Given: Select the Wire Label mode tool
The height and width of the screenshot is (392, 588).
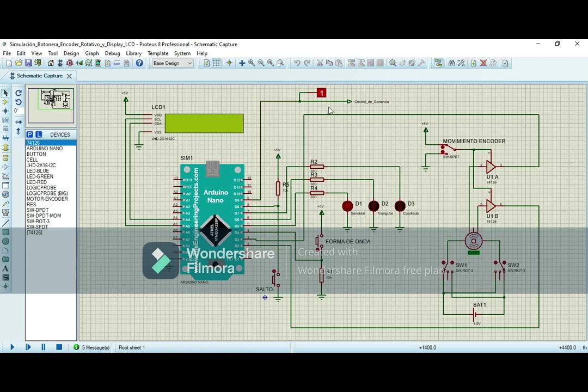Looking at the screenshot, I should click(x=5, y=120).
